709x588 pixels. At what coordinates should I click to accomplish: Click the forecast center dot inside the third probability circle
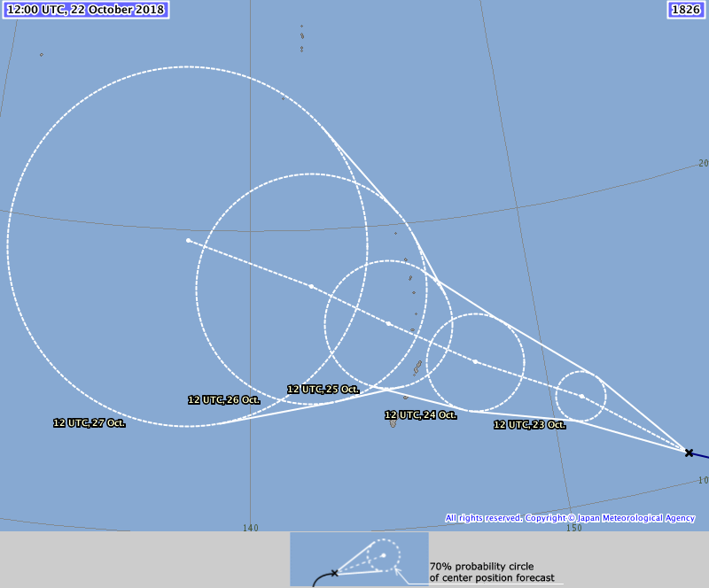tap(388, 323)
